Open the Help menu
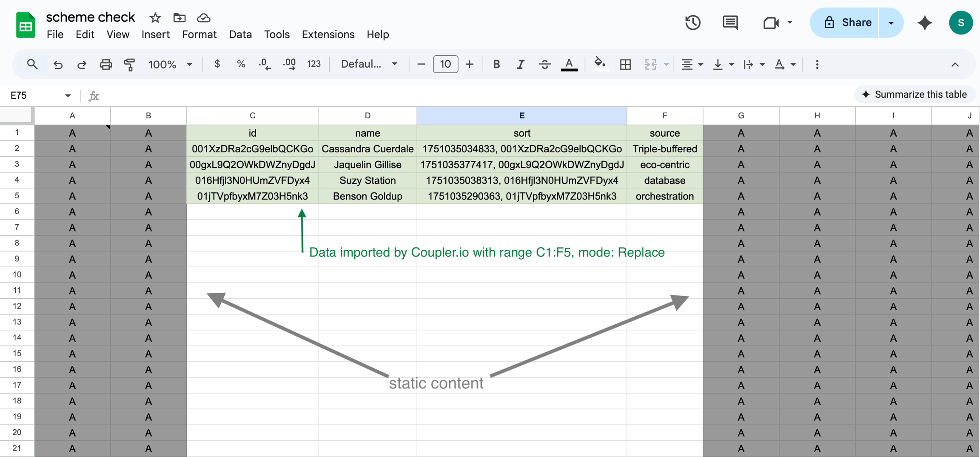The image size is (980, 457). tap(378, 34)
